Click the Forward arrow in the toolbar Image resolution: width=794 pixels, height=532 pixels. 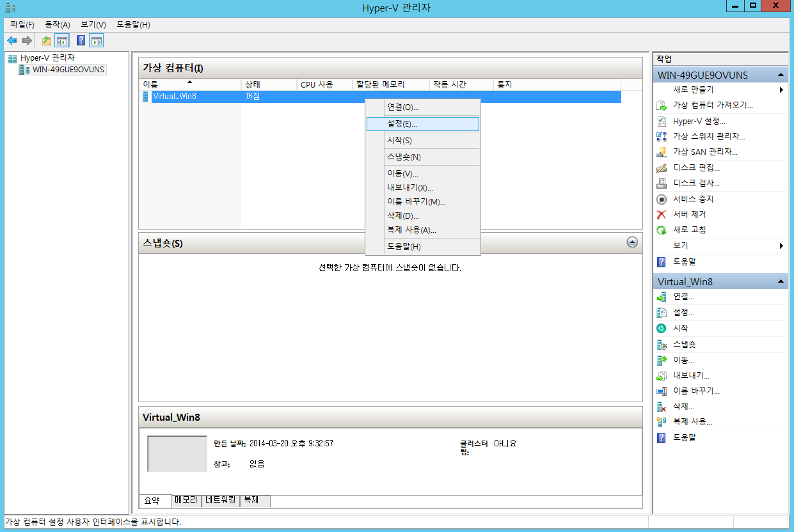(x=27, y=41)
